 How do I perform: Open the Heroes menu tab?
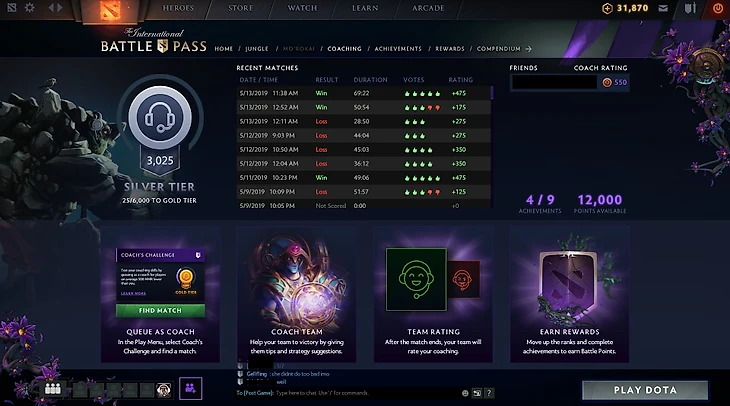click(x=177, y=8)
